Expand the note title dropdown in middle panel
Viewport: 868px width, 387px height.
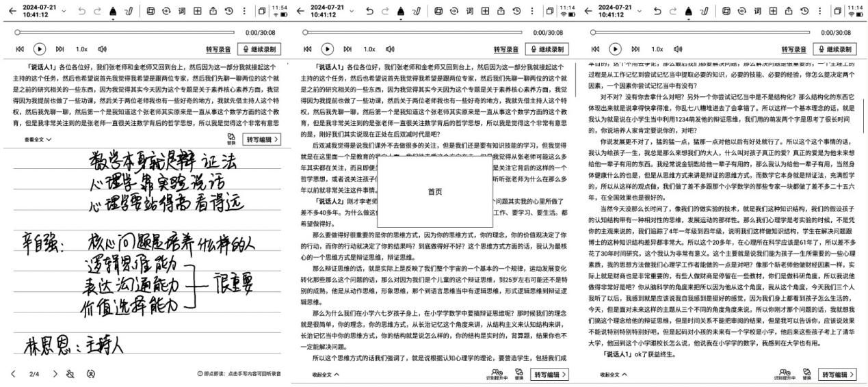pos(353,11)
